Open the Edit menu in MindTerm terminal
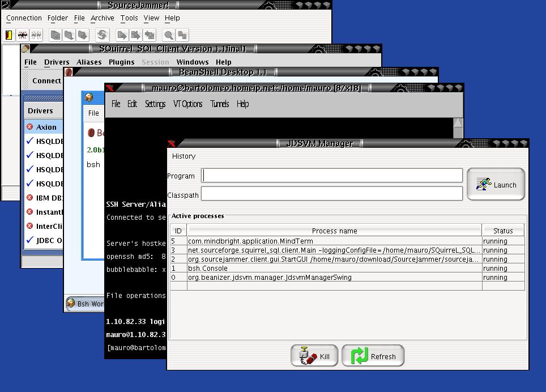 [x=132, y=104]
